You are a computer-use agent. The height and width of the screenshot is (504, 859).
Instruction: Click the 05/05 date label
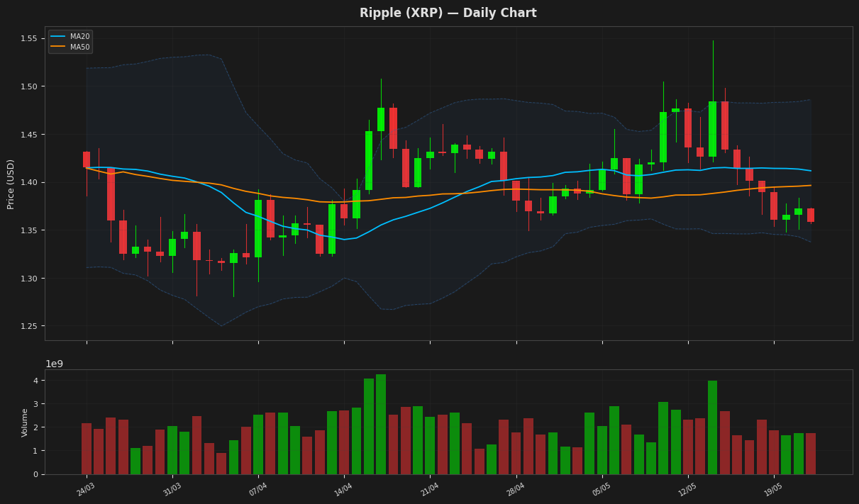click(602, 489)
